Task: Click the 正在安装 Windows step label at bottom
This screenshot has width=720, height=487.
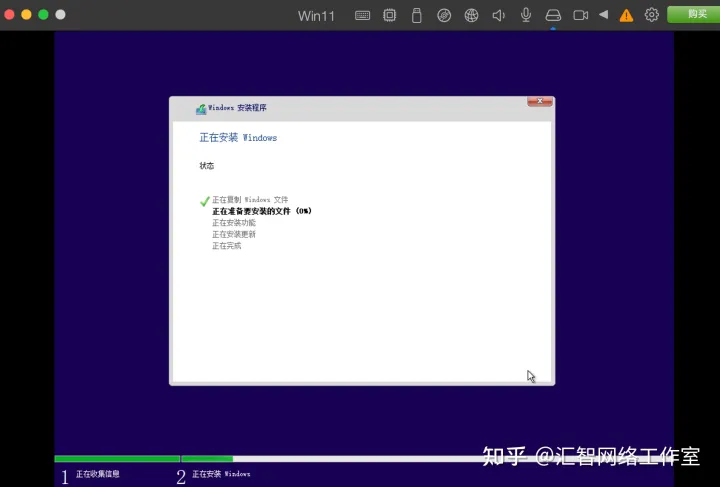Action: (221, 474)
